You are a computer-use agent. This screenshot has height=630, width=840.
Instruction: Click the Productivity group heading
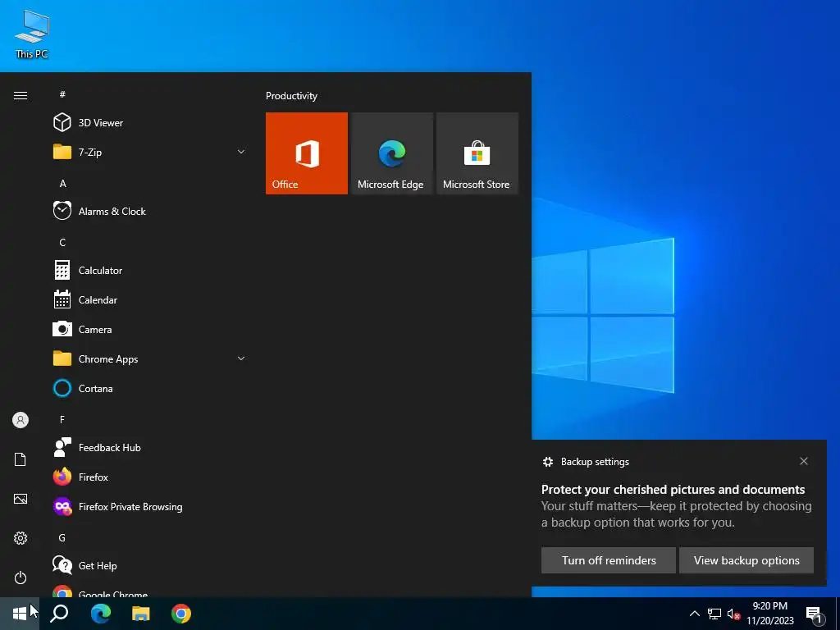click(x=291, y=96)
